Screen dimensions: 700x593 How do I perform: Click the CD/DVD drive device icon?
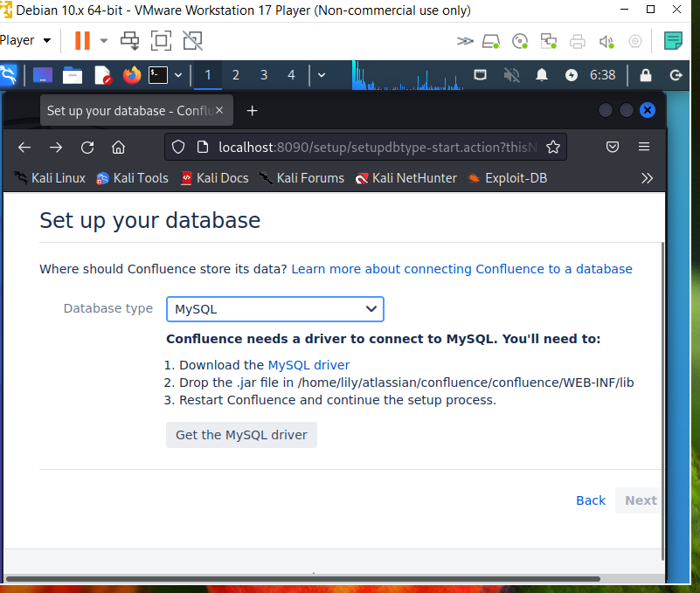pos(520,42)
